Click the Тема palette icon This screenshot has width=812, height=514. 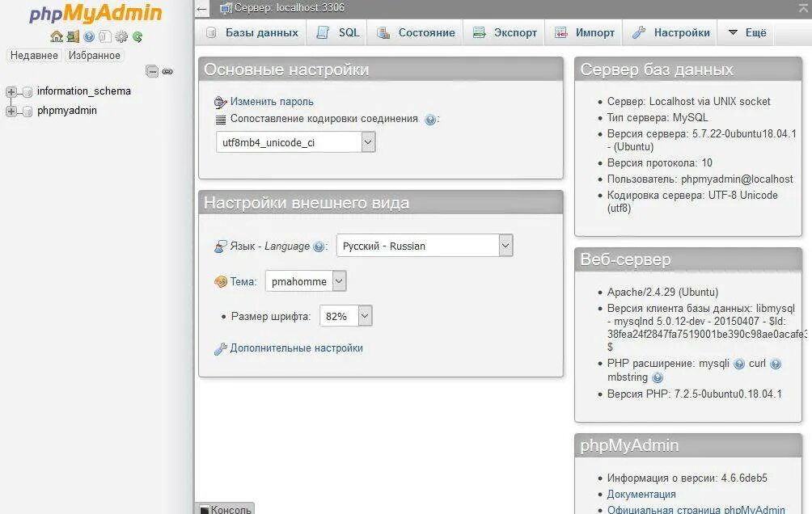click(x=221, y=281)
